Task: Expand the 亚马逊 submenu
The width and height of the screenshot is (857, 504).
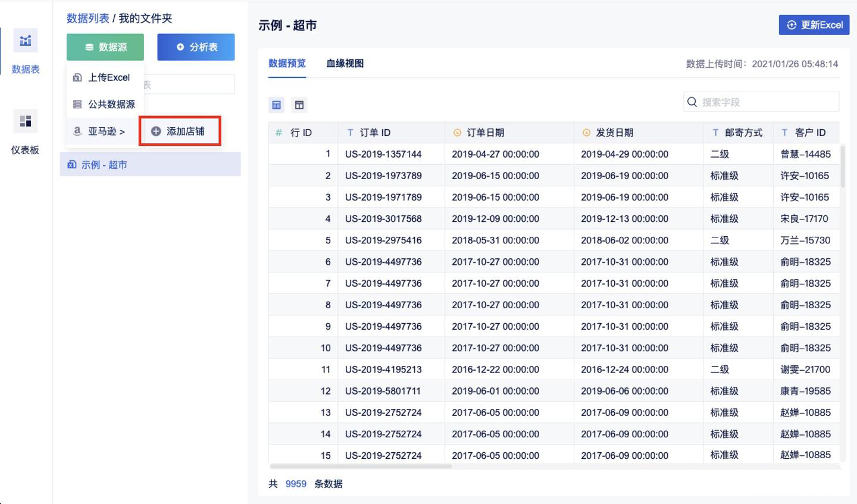Action: coord(106,132)
